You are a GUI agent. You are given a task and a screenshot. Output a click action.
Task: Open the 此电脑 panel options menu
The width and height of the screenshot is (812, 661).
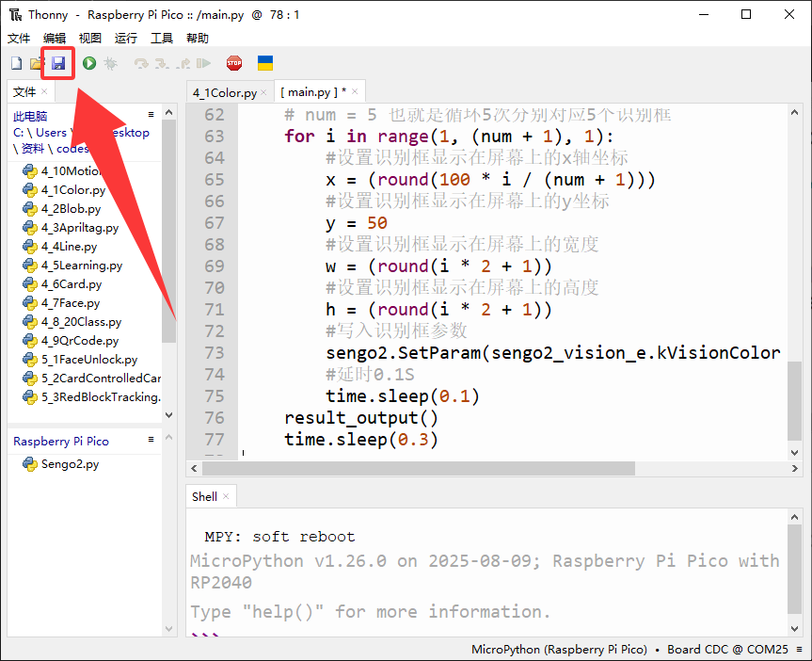[151, 114]
